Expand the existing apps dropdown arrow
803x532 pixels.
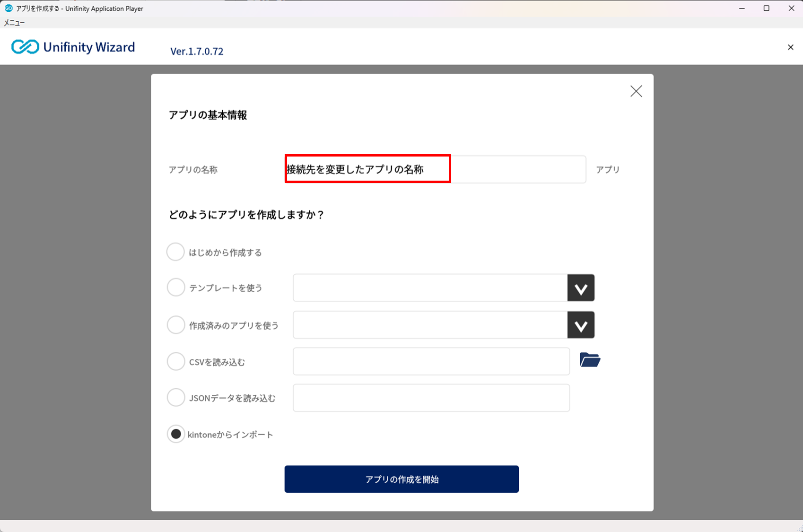[x=581, y=325]
